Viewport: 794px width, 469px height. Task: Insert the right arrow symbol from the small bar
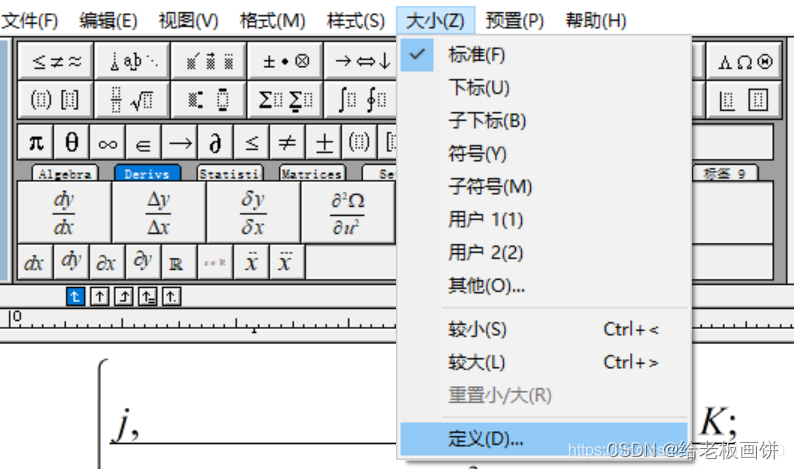179,142
